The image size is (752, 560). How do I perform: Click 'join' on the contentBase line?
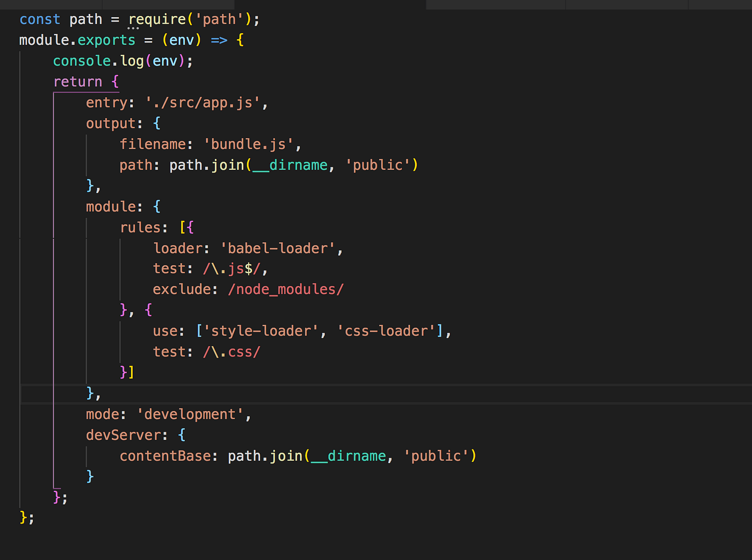click(286, 456)
